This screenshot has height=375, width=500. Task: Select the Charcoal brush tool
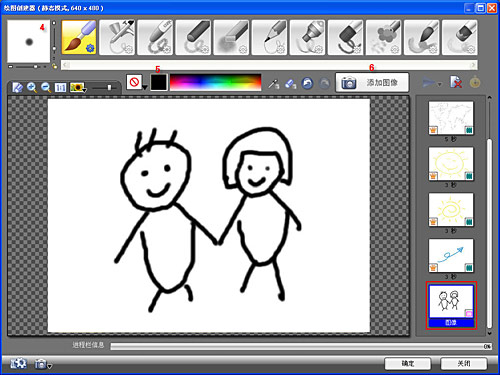[193, 37]
